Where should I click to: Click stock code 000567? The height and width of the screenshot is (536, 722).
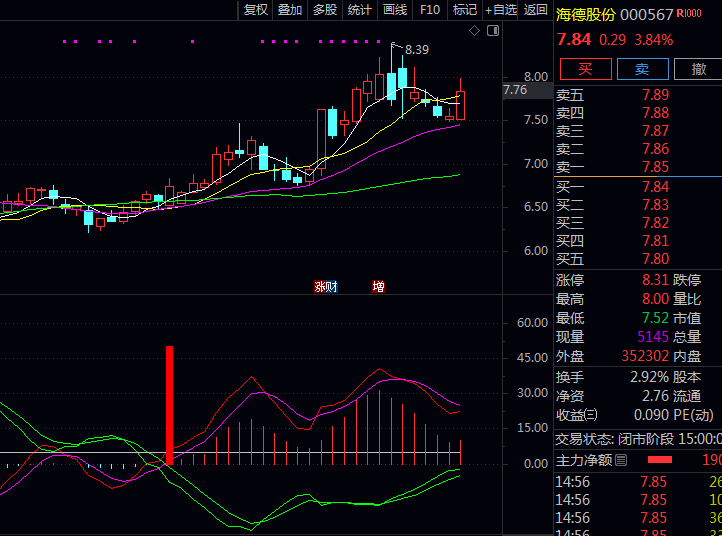click(x=646, y=15)
